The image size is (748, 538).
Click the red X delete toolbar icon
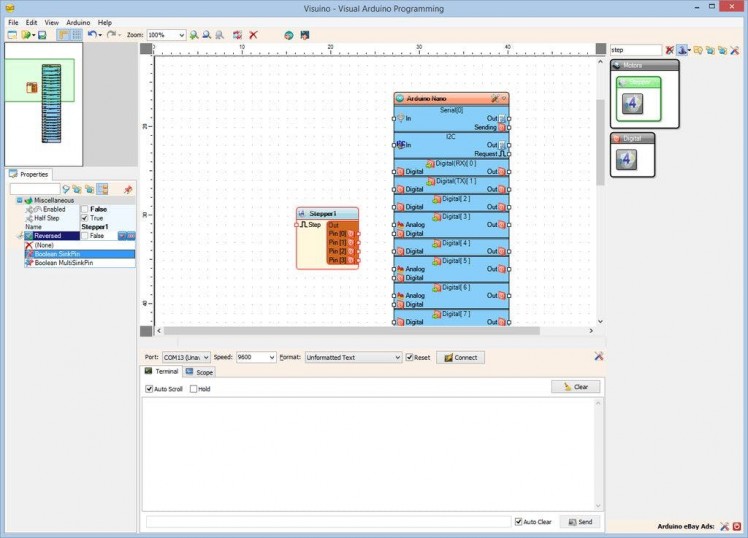coord(253,35)
